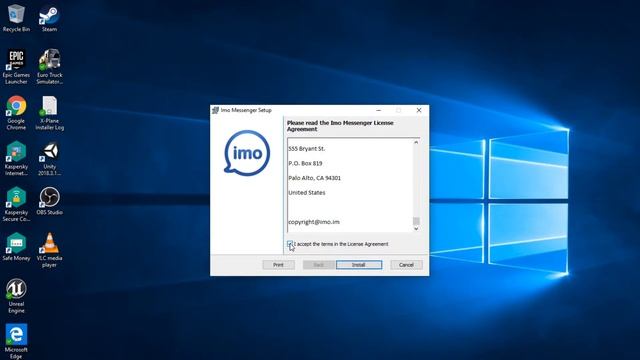This screenshot has height=360, width=640.
Task: Close the Imo Messenger Setup window
Action: pos(419,110)
